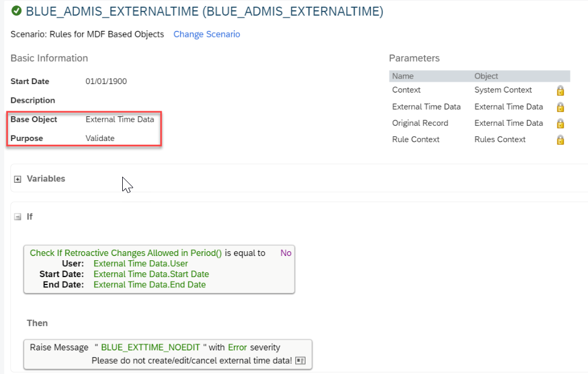The height and width of the screenshot is (374, 588).
Task: Click the green checkmark status icon beside rule title
Action: point(16,11)
